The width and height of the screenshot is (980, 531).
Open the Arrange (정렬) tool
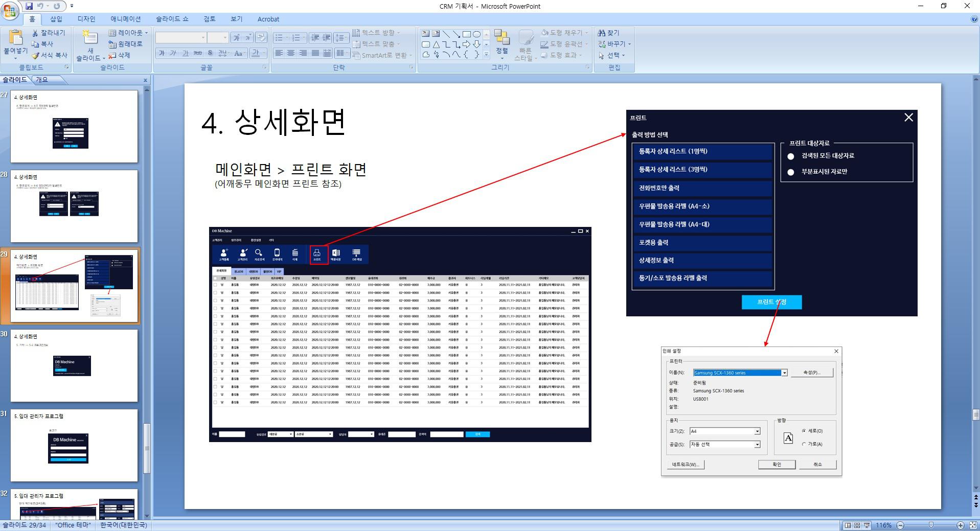coord(502,42)
